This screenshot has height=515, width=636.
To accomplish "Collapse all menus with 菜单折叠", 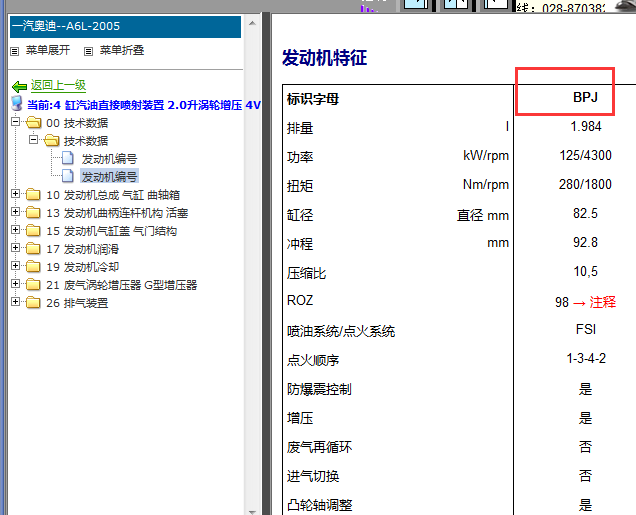I will pos(122,50).
